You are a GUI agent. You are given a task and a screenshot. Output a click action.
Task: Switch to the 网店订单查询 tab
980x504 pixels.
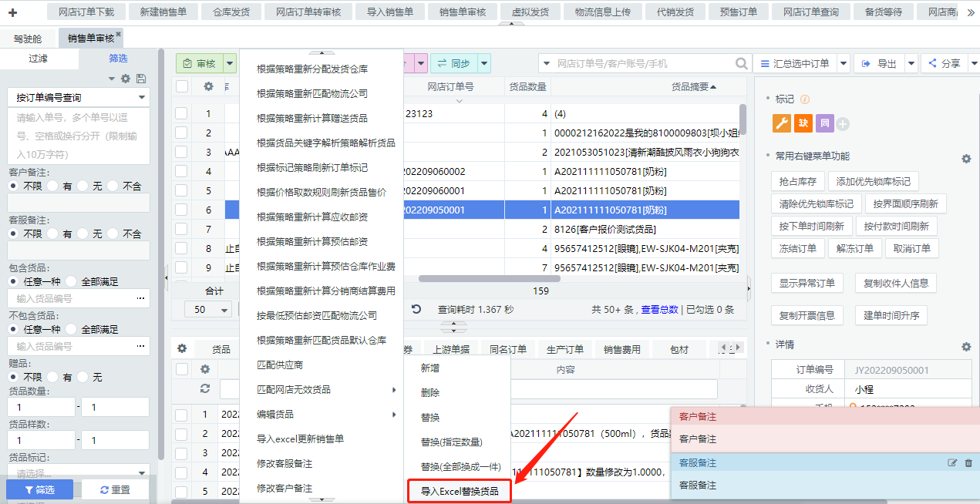click(810, 12)
